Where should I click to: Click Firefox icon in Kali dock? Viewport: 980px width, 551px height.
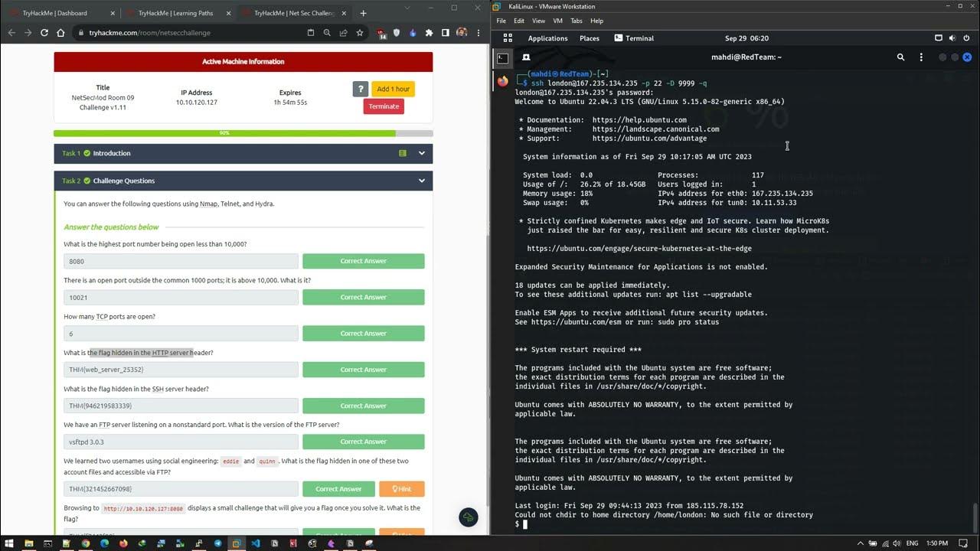tap(503, 80)
